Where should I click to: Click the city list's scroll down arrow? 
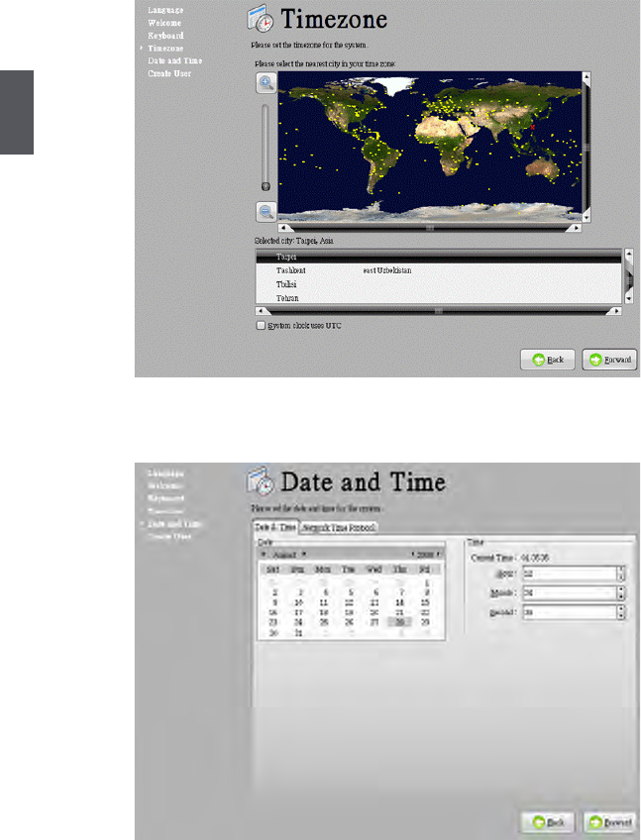pos(629,298)
